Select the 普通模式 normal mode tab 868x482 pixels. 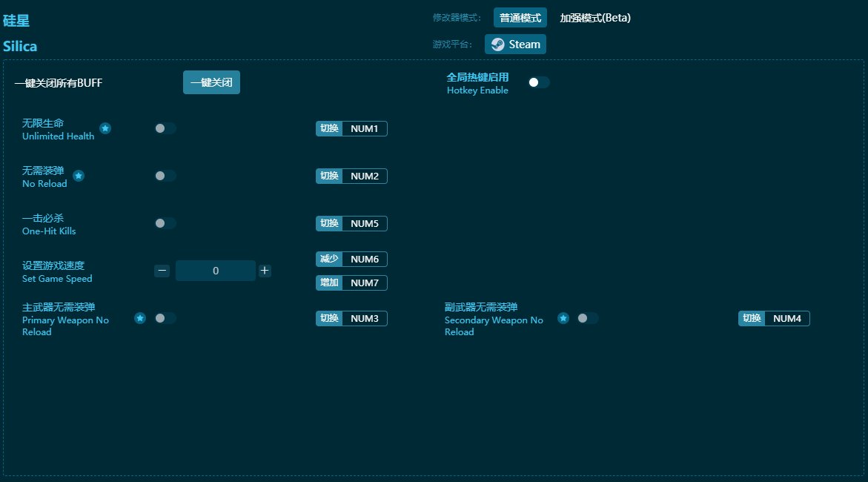(520, 18)
